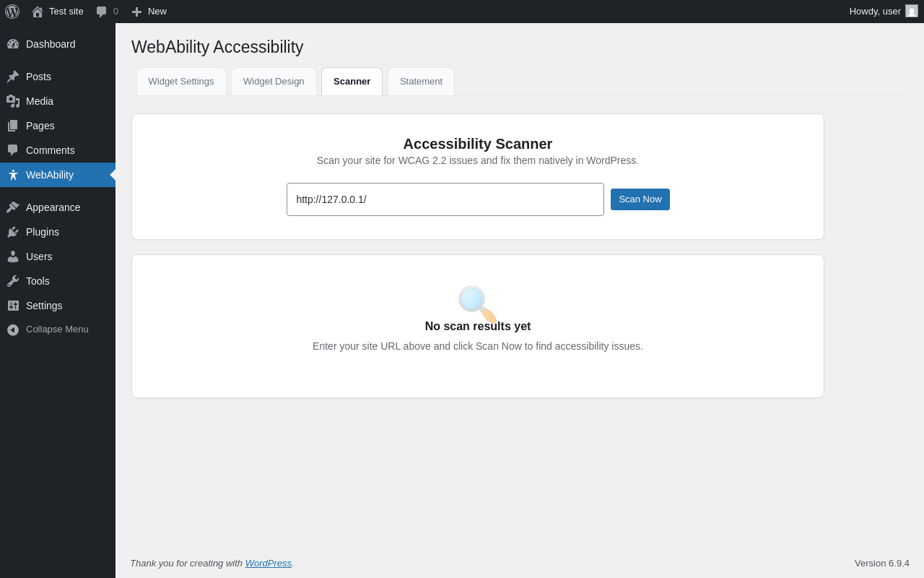The image size is (924, 578).
Task: Open the WordPress logo menu
Action: pyautogui.click(x=12, y=12)
